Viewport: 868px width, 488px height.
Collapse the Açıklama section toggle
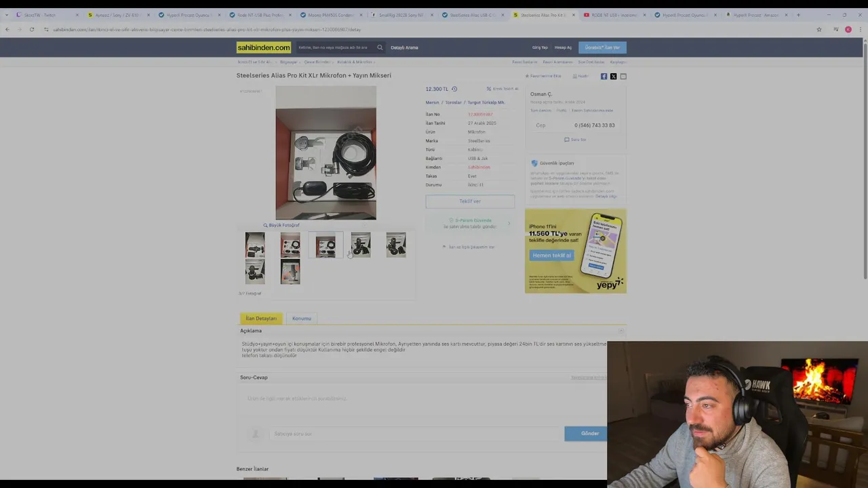[x=620, y=331]
